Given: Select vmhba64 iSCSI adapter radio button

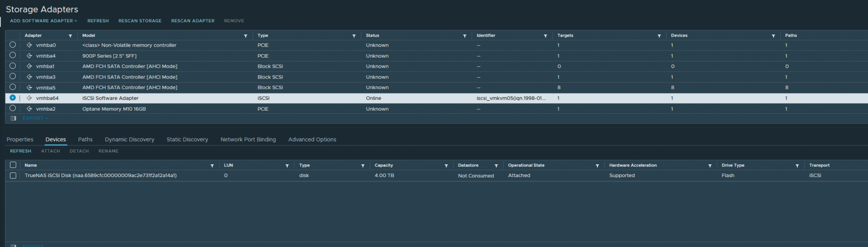Looking at the screenshot, I should (x=13, y=98).
